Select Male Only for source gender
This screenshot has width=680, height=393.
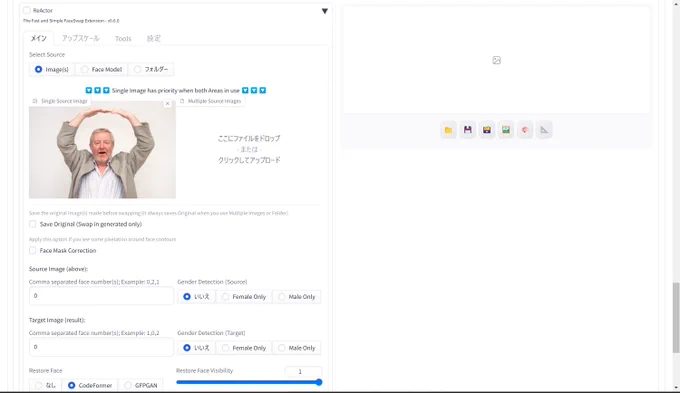297,297
